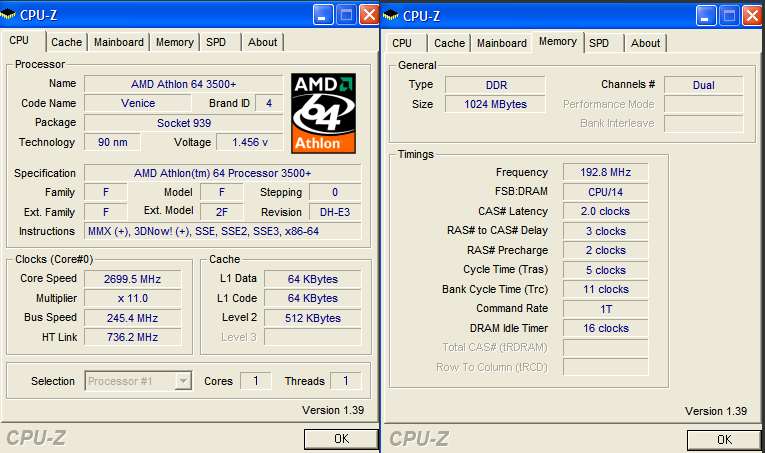Switch to CPU tab in right window
Image resolution: width=765 pixels, height=453 pixels.
(x=402, y=43)
